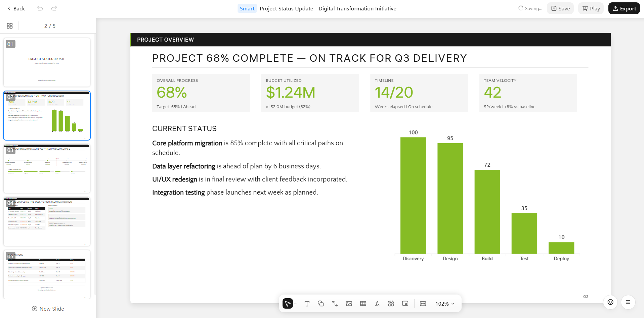This screenshot has width=644, height=318.
Task: Open the 102% zoom level dropdown
Action: pyautogui.click(x=445, y=304)
